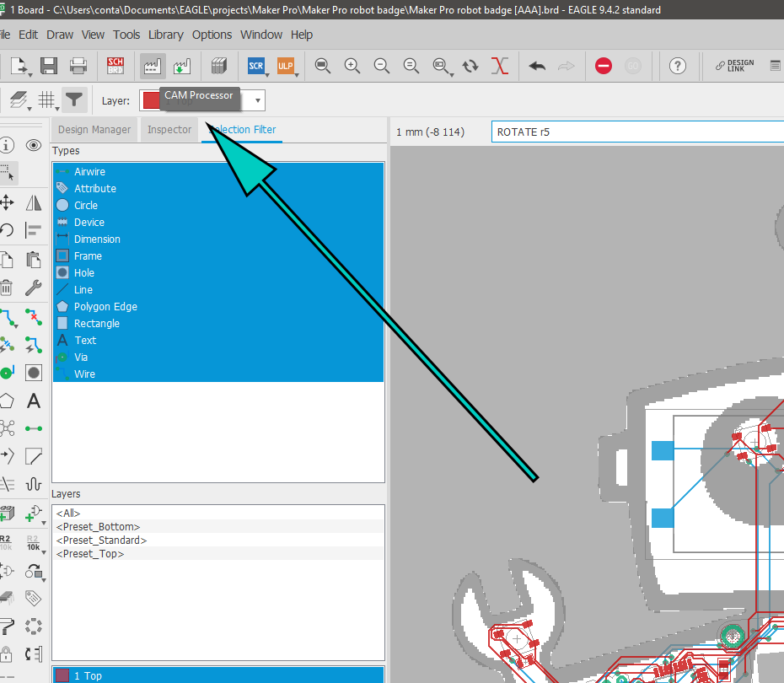Open the Library menu

point(165,35)
